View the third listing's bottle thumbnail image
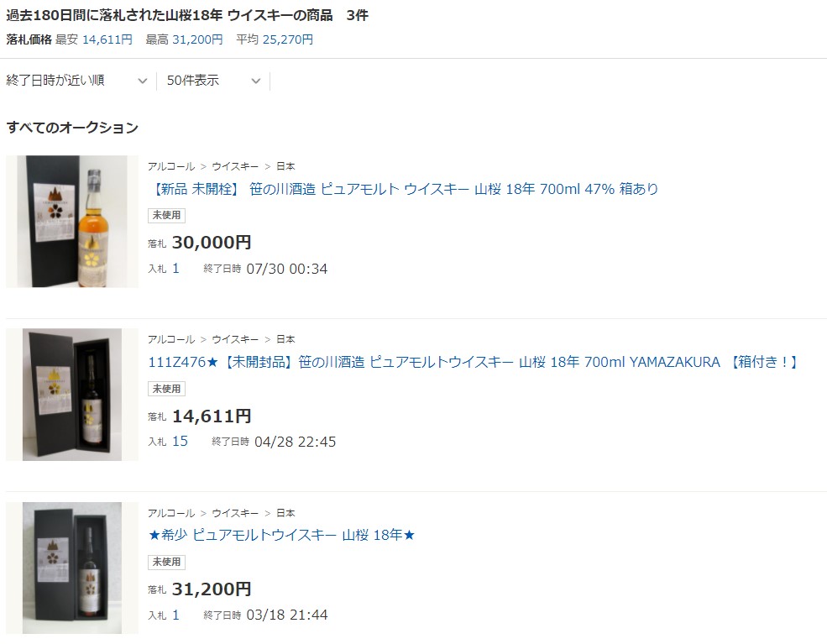This screenshot has width=827, height=644. [x=72, y=568]
